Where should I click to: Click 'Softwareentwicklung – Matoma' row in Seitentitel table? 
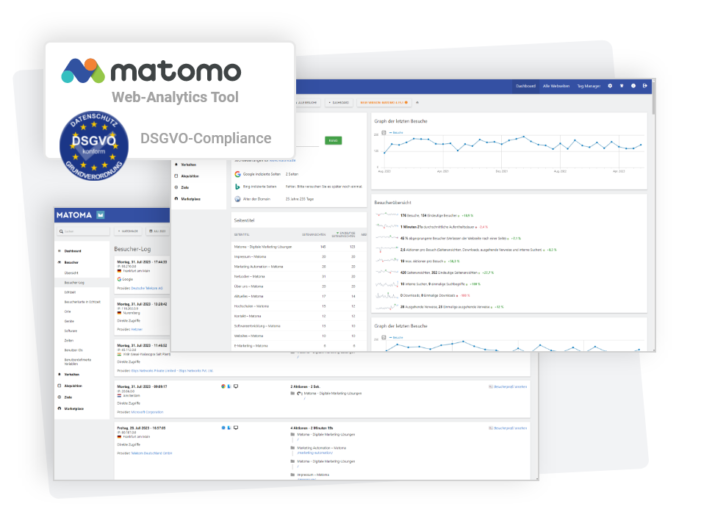coord(300,326)
